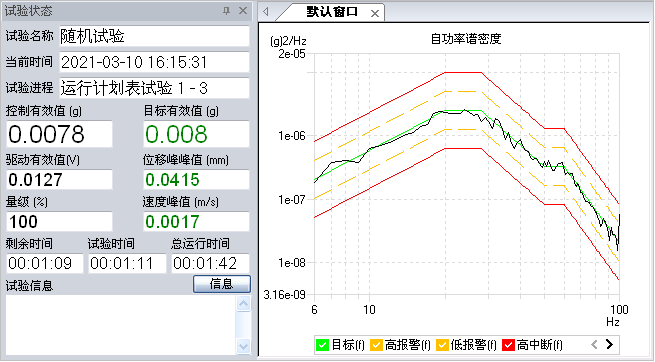Viewport: 655px width, 362px height.
Task: Click the Hz axis unit label
Action: 612,322
